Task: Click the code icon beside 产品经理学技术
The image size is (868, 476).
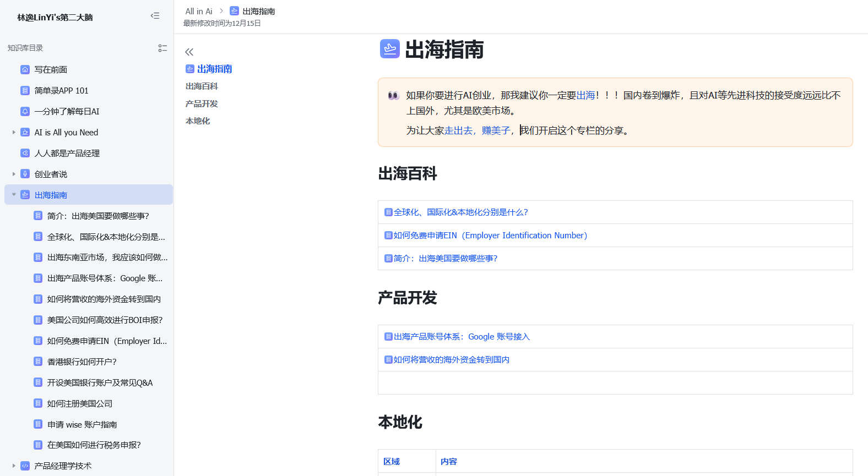Action: click(25, 466)
